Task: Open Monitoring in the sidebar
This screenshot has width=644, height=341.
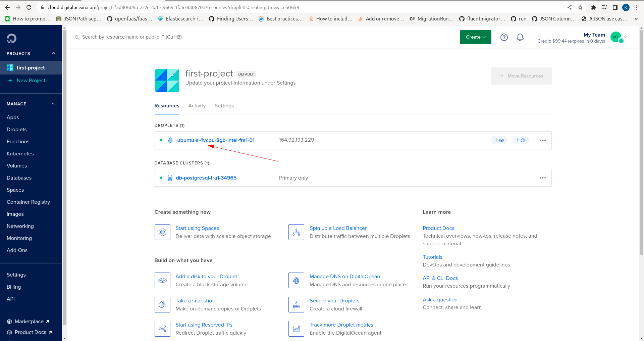Action: pos(19,238)
